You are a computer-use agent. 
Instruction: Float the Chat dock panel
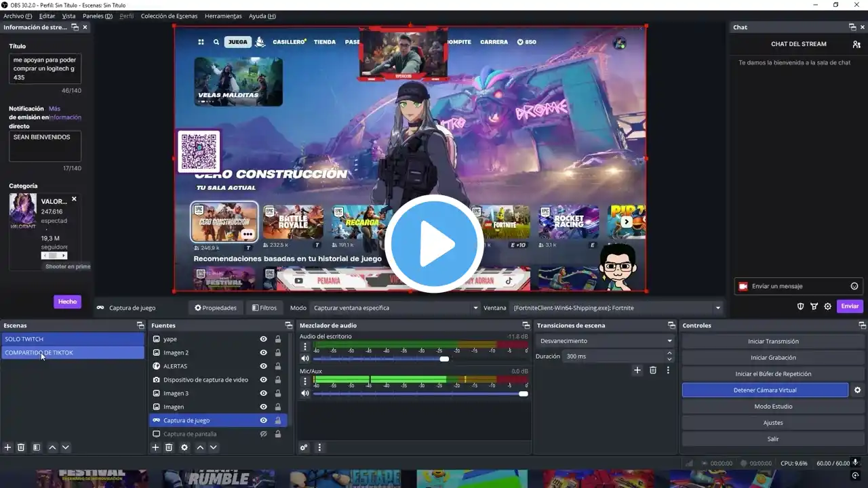tap(852, 27)
